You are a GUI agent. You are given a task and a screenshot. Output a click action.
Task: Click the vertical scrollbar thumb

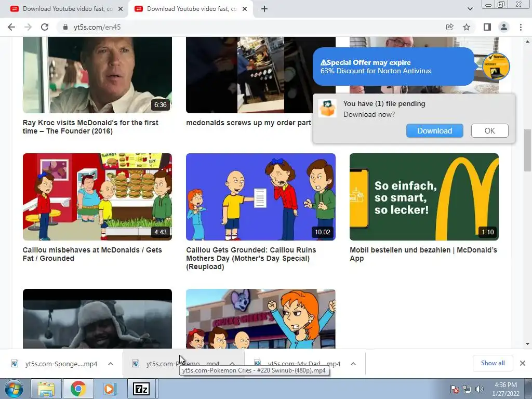pyautogui.click(x=528, y=150)
